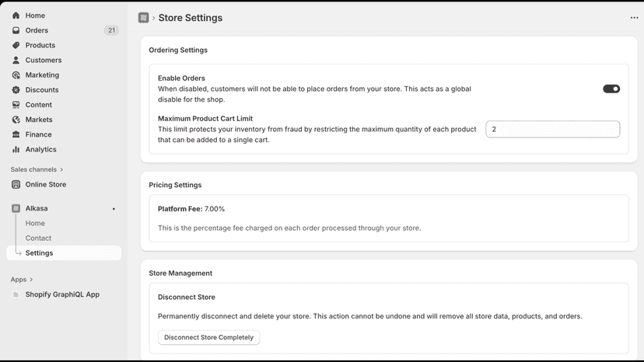Click the Products tag icon

(16, 45)
